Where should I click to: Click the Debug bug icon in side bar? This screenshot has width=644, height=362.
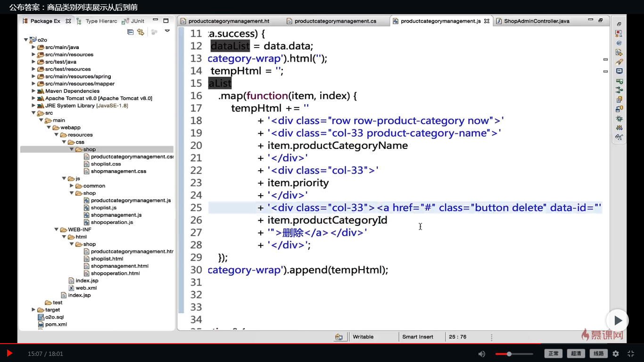[x=619, y=118]
